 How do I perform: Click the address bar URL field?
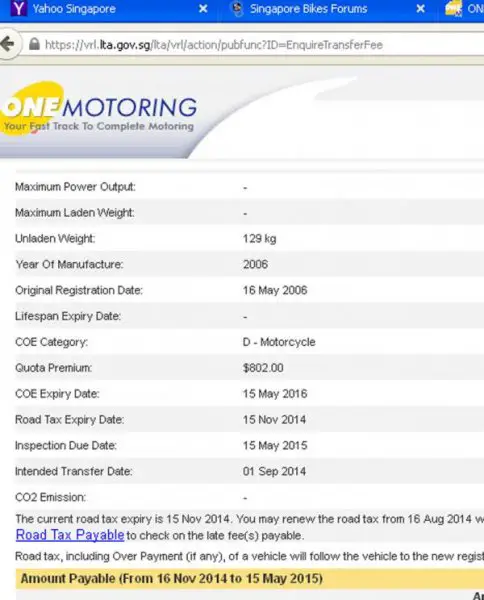click(253, 45)
